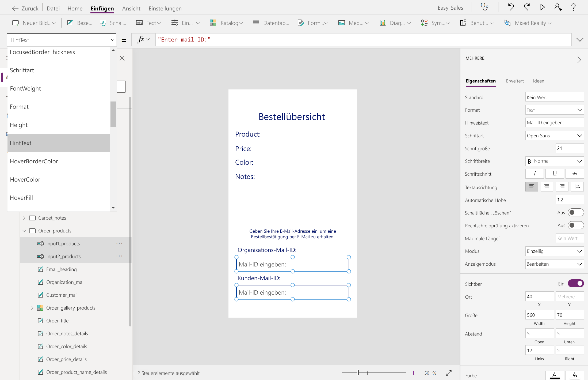Click the italic font style button
Screen dimensions: 588x380
pos(534,174)
